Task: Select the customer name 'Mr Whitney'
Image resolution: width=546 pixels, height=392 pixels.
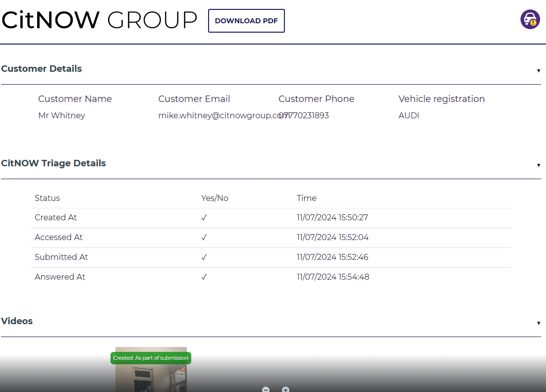Action: (61, 115)
